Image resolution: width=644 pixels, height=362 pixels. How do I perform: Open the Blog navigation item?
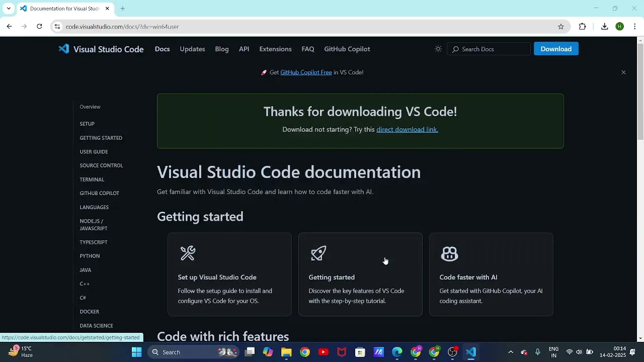(222, 49)
